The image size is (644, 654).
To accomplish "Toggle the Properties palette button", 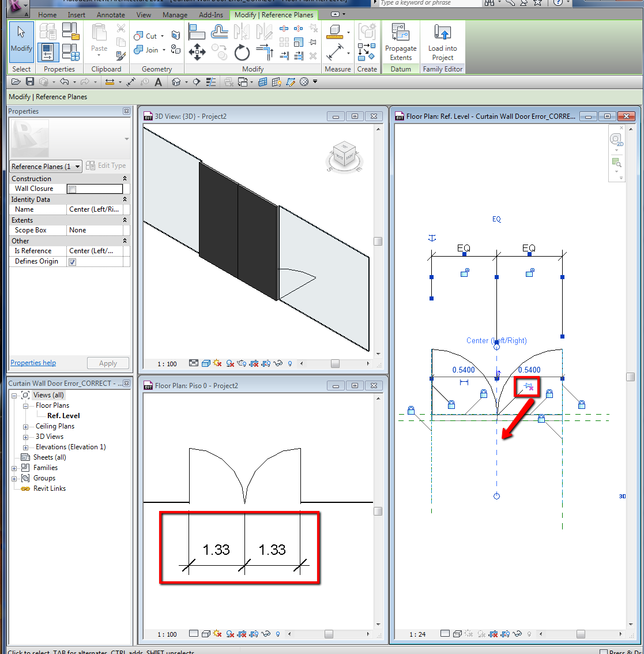I will coord(47,52).
